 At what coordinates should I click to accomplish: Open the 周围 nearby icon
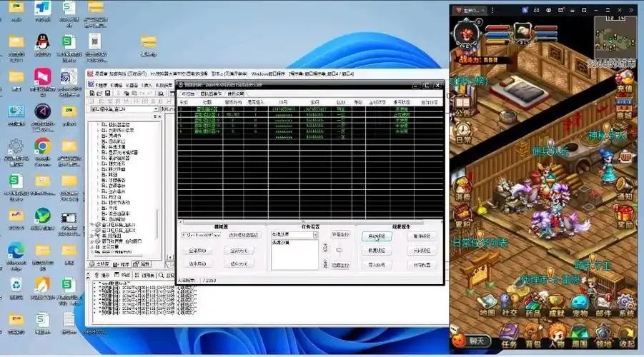point(580,336)
